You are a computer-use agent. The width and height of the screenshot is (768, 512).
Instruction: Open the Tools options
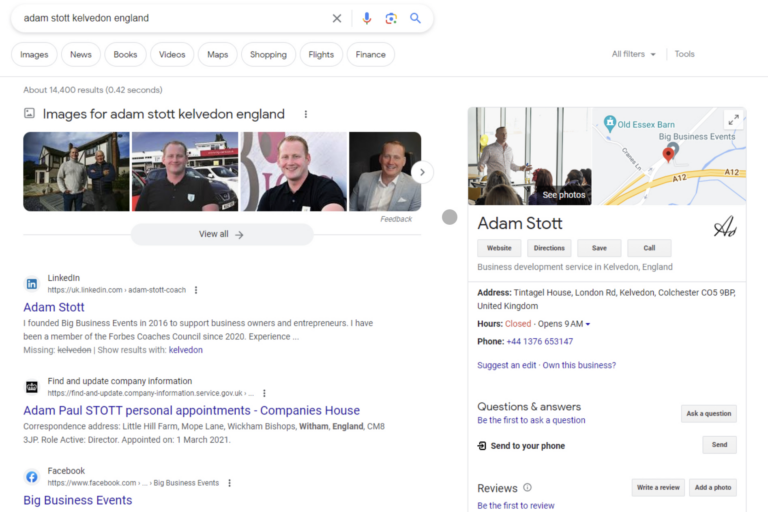click(684, 54)
